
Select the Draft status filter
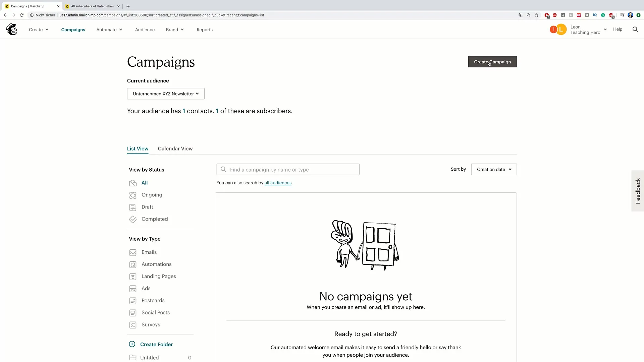pos(147,207)
